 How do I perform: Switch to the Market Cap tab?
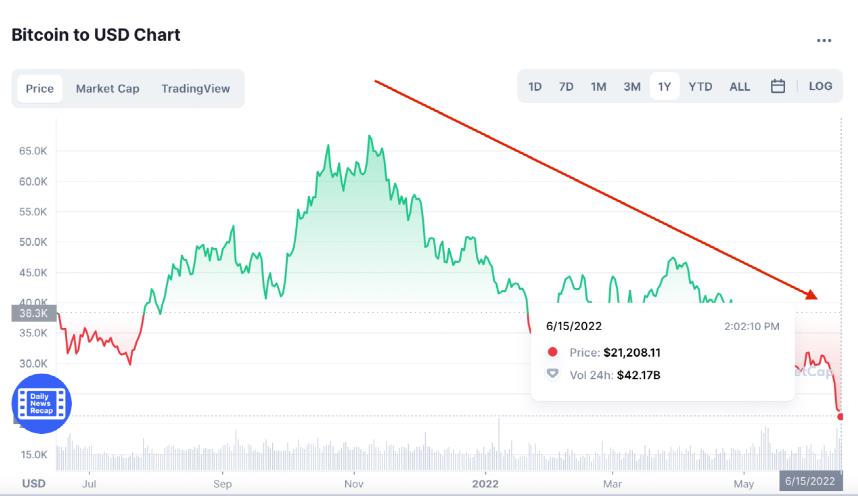click(107, 89)
